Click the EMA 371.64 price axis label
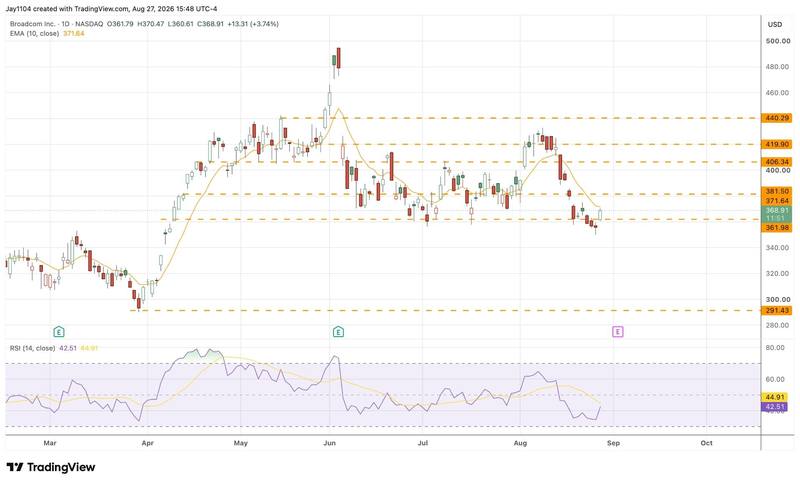Viewport: 800px width, 484px height. pos(777,201)
